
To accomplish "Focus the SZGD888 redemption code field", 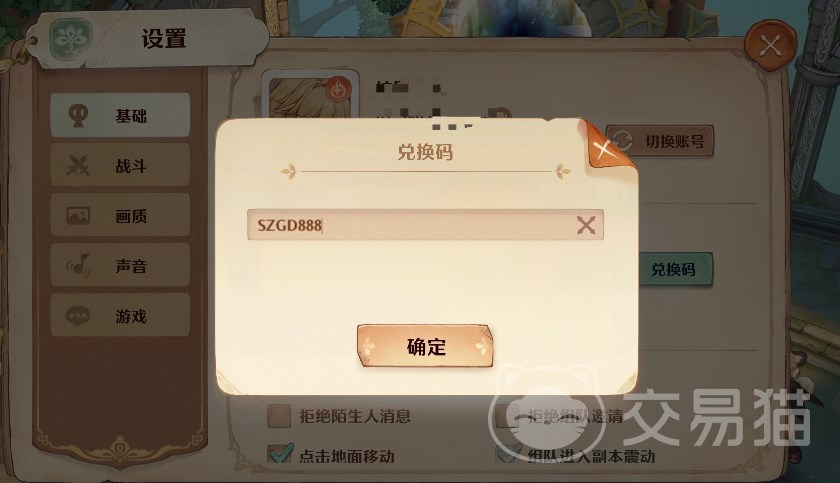I will [425, 225].
